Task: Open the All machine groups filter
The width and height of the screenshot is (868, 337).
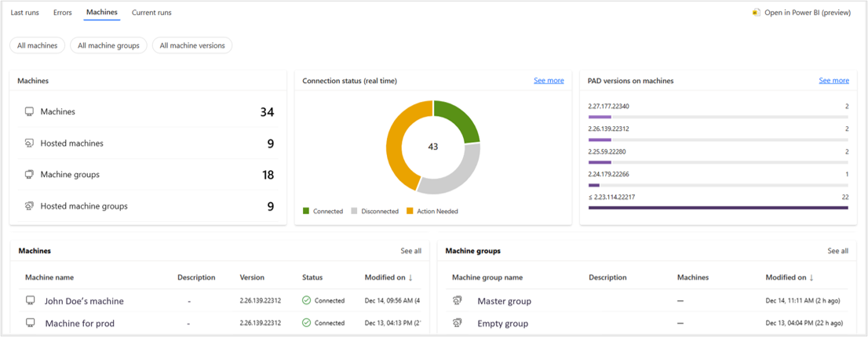Action: coord(108,45)
